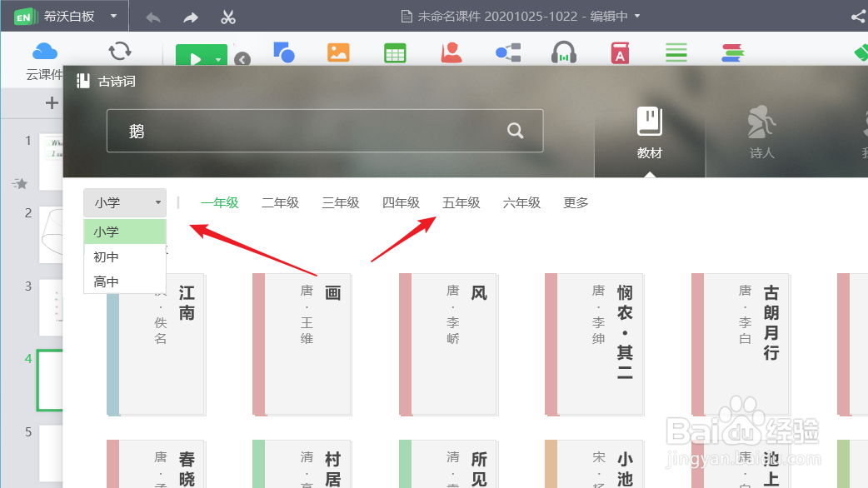Click the animation star icon under slide 1
This screenshot has width=868, height=488.
20,183
